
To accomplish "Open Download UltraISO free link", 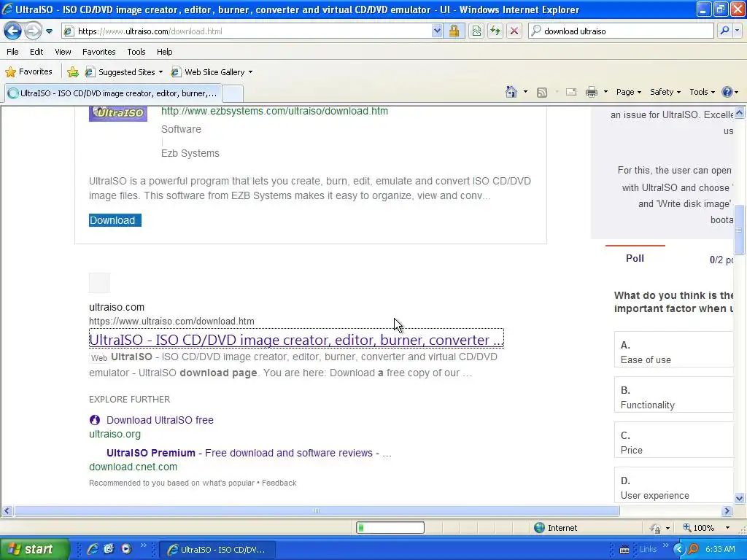I will [160, 420].
